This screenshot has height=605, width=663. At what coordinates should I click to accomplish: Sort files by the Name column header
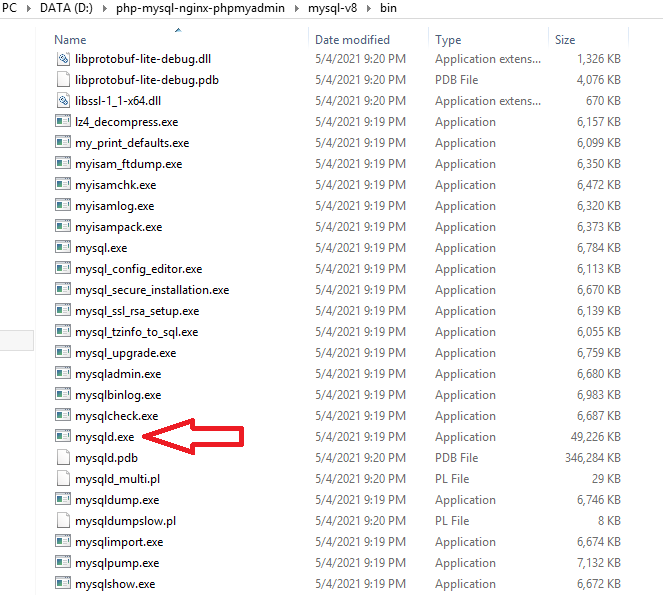(x=70, y=40)
